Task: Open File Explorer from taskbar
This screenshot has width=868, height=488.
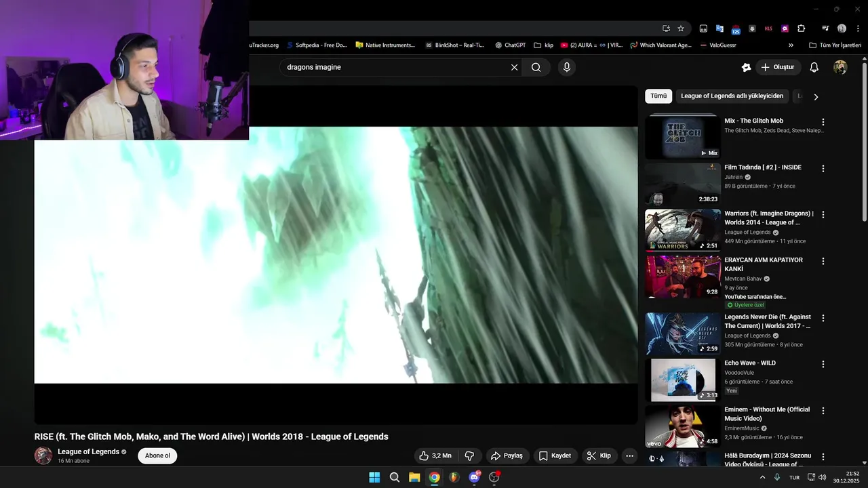Action: click(x=414, y=477)
